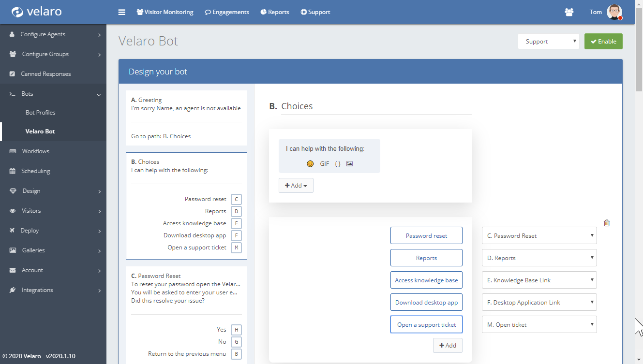Click the teams icon beside Tom's avatar
The height and width of the screenshot is (364, 643).
coord(569,12)
